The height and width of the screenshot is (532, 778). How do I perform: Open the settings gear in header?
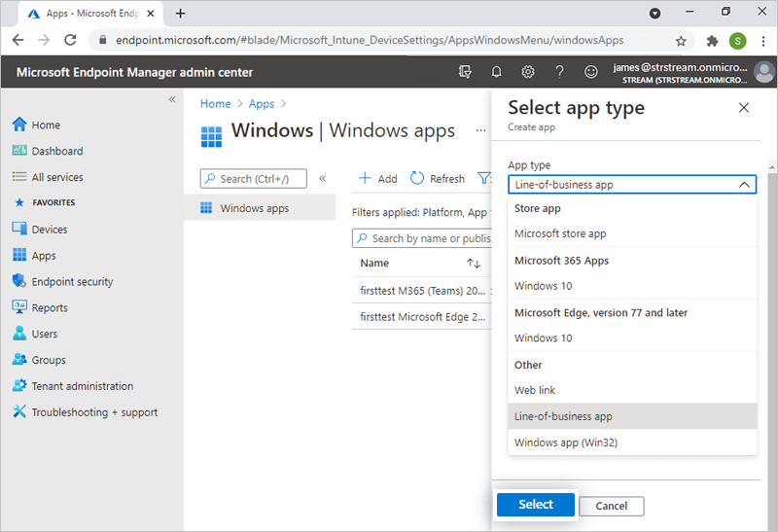click(527, 72)
